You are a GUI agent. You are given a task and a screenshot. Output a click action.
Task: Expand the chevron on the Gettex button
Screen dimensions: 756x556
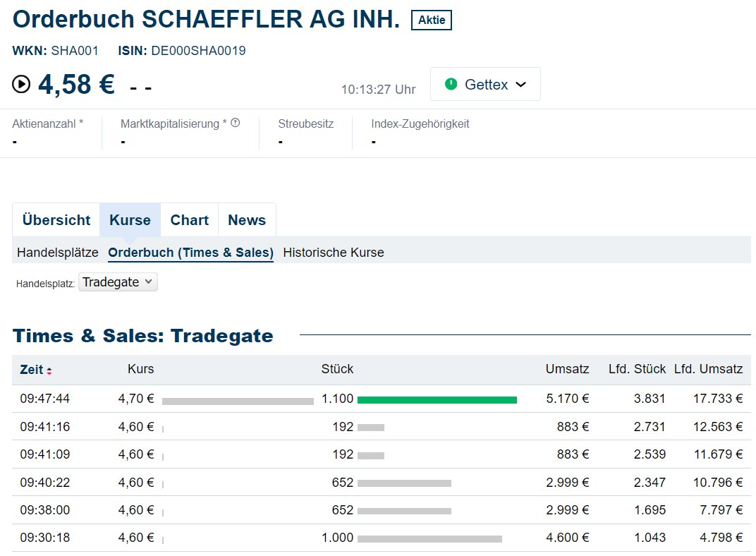tap(520, 83)
